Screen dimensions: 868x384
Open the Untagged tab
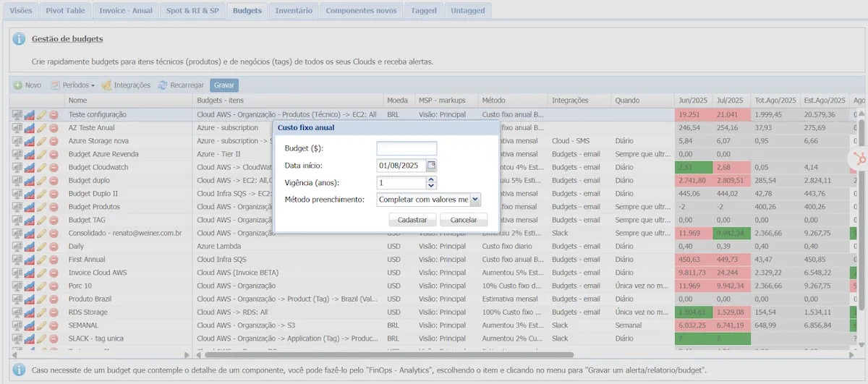[x=468, y=11]
